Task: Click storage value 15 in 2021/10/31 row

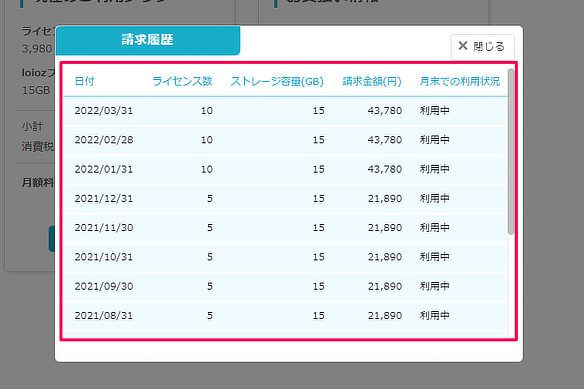Action: coord(318,257)
